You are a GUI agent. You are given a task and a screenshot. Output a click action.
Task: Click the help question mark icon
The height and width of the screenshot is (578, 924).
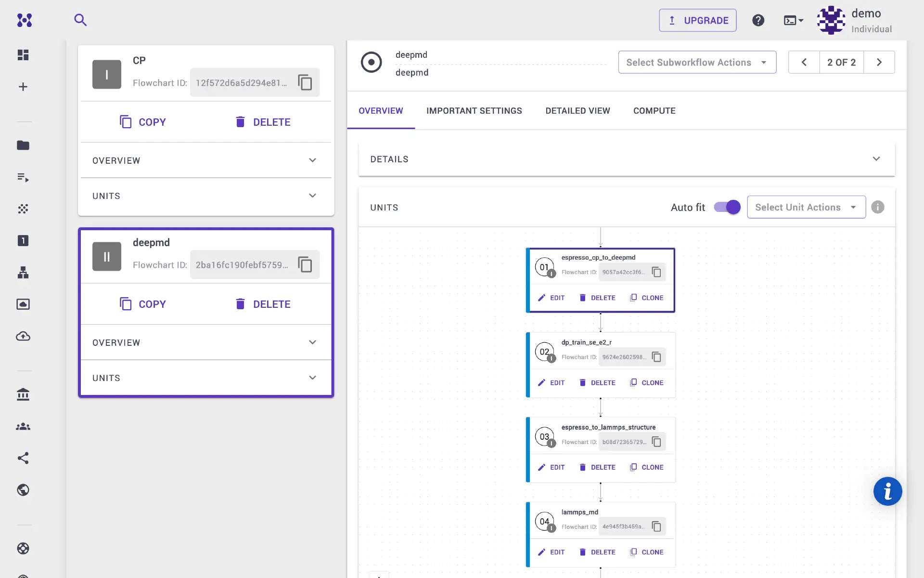pyautogui.click(x=758, y=20)
